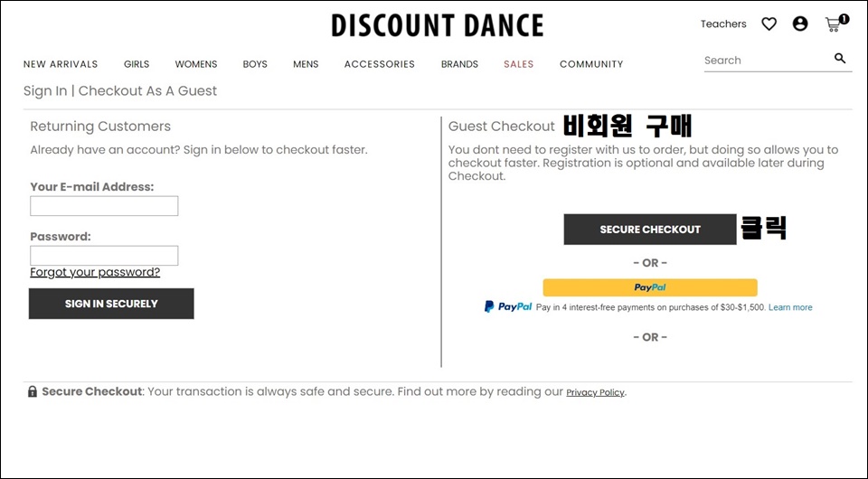Click the search magnifier icon
868x479 pixels.
coord(840,58)
